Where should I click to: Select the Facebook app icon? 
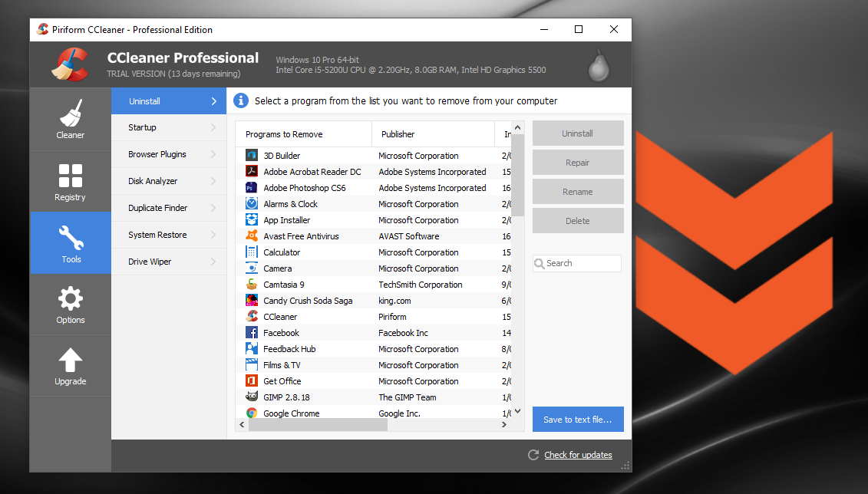click(251, 332)
